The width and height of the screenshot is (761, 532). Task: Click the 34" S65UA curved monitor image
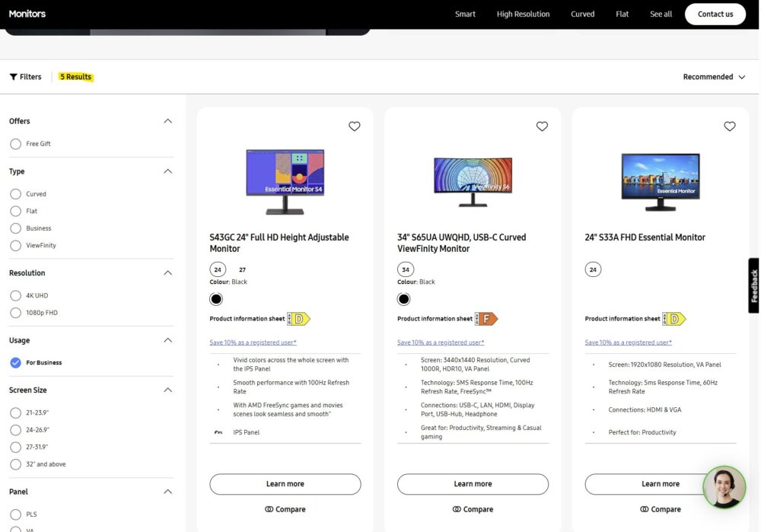473,182
